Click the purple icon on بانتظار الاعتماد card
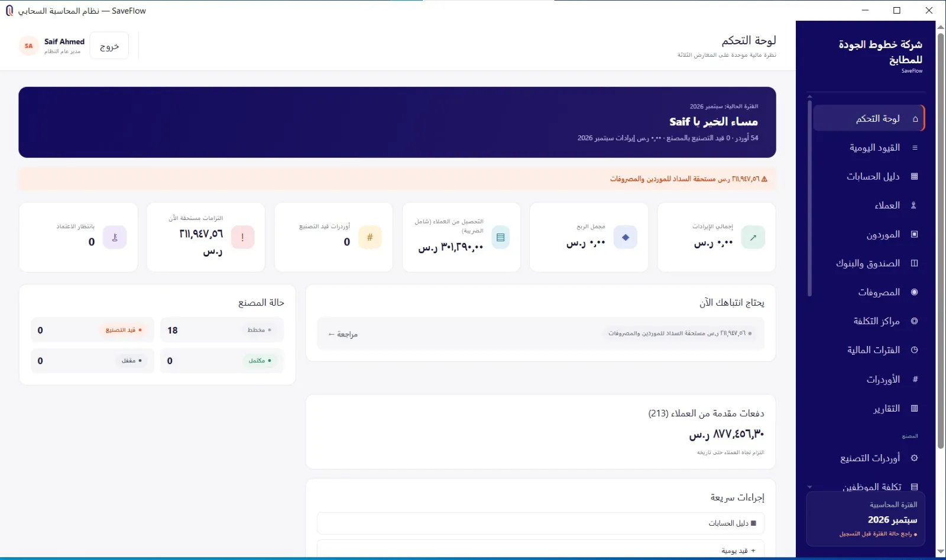This screenshot has height=560, width=946. click(115, 237)
